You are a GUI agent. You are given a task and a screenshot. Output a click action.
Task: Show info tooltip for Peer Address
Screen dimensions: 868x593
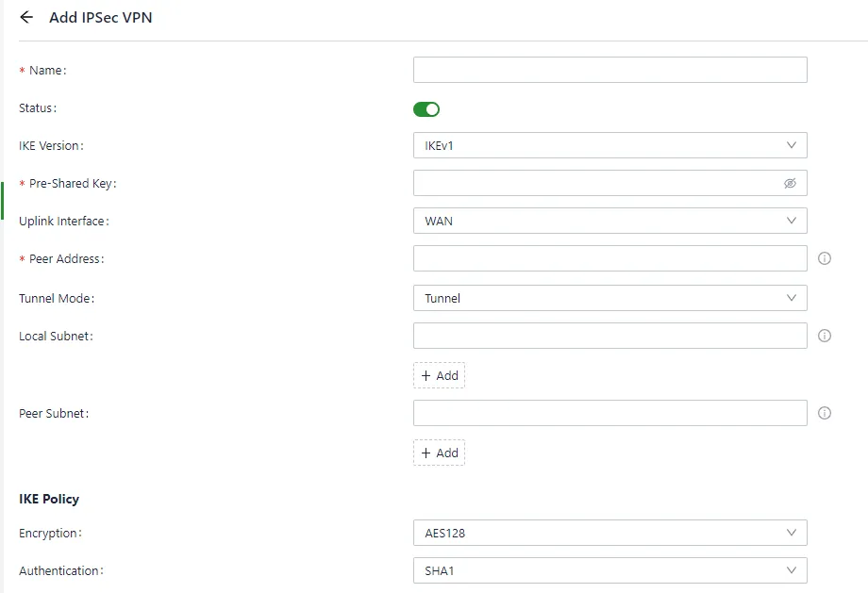pos(825,258)
